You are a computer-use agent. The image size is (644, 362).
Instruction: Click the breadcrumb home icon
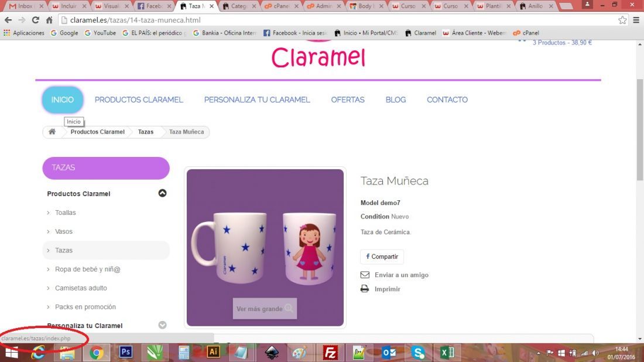point(52,131)
